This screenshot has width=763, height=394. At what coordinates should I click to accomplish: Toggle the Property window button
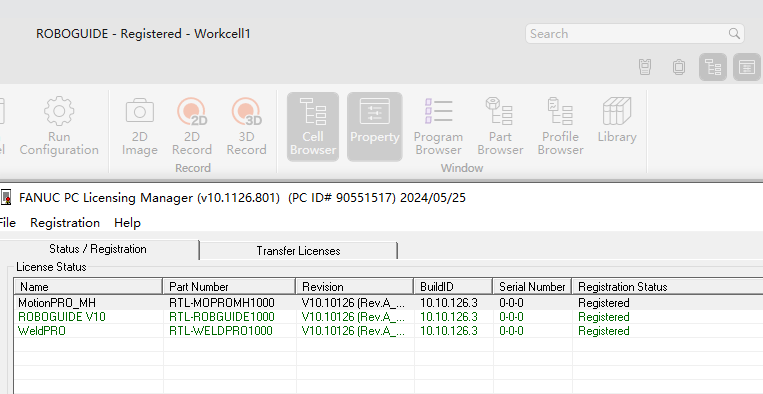375,126
